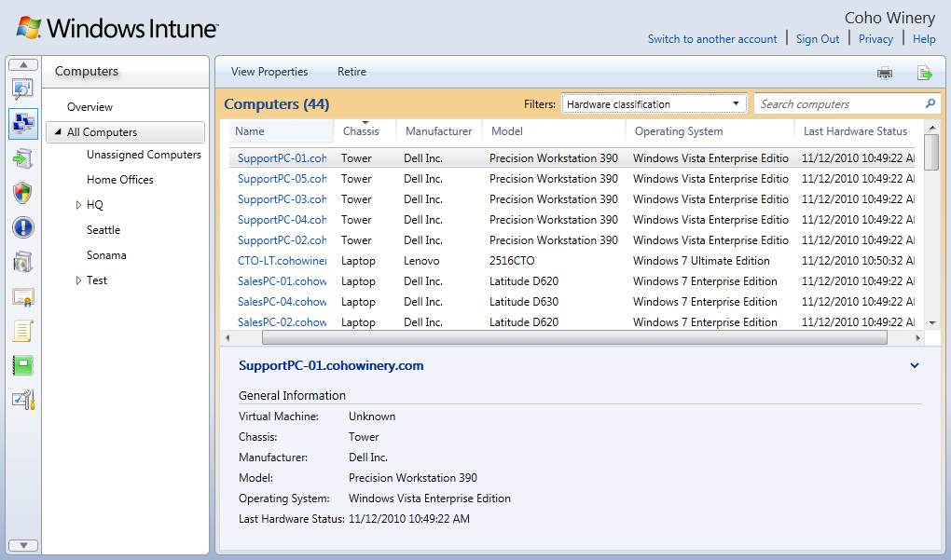
Task: Open the Updates workspace icon
Action: click(23, 158)
